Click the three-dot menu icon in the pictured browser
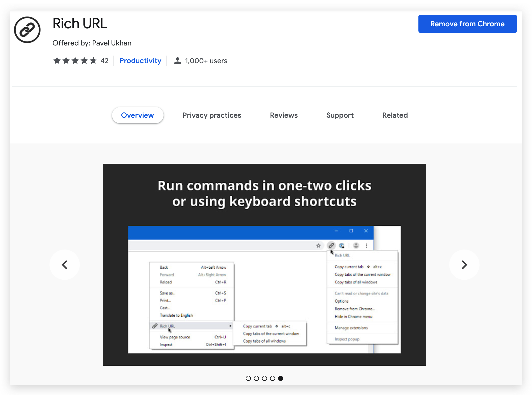 (366, 245)
